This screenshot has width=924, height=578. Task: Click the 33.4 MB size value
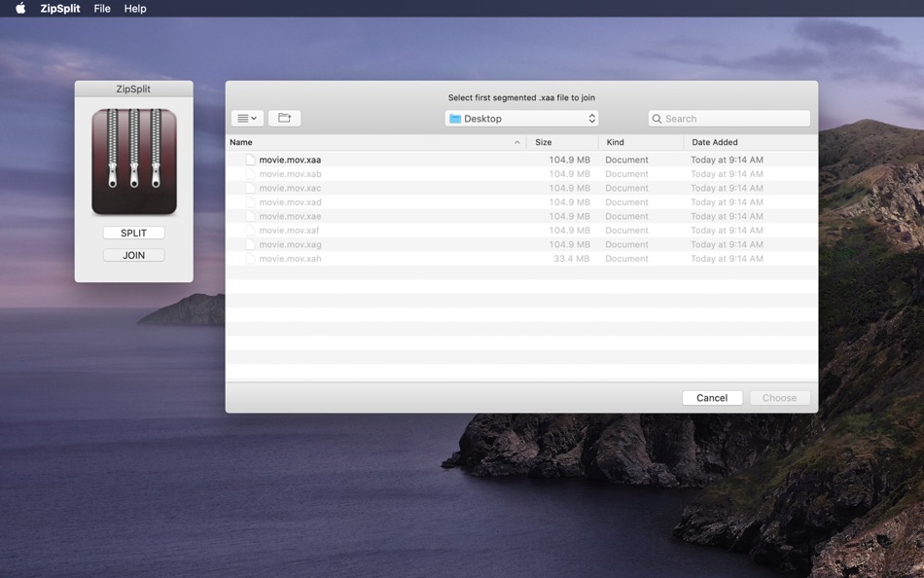[572, 259]
